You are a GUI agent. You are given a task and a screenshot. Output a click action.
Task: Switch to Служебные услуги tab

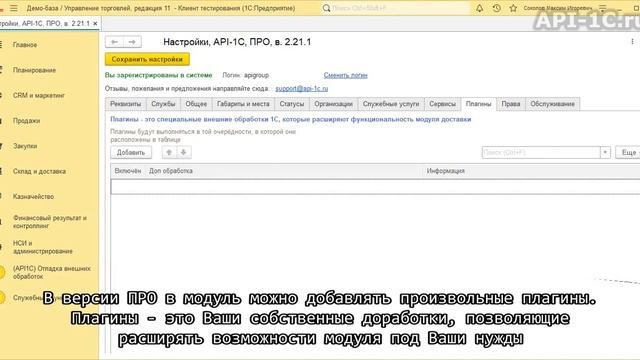(x=391, y=104)
